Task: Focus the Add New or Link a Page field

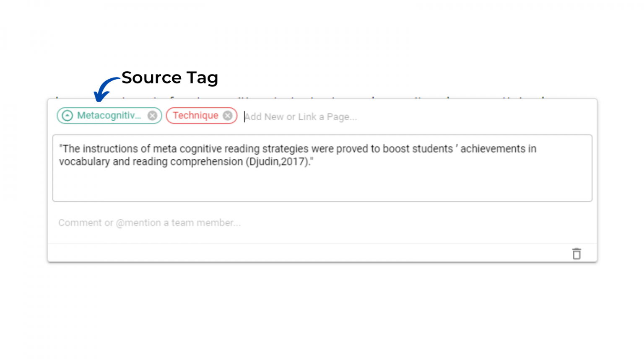Action: coord(301,117)
